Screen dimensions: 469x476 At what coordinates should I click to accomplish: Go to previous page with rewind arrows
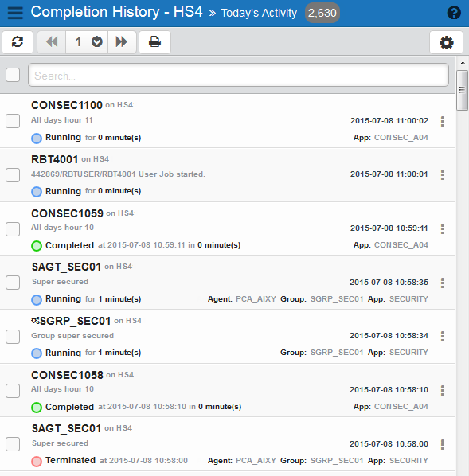click(52, 42)
